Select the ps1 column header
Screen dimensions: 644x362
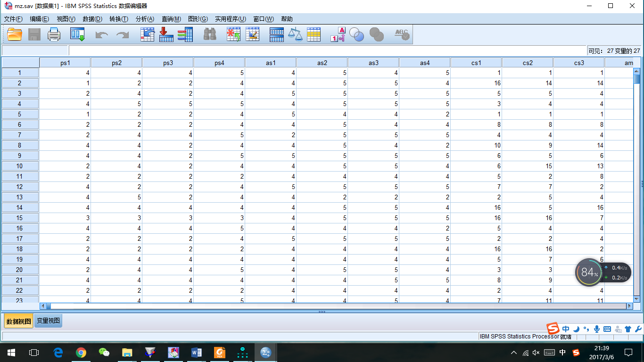(x=65, y=63)
